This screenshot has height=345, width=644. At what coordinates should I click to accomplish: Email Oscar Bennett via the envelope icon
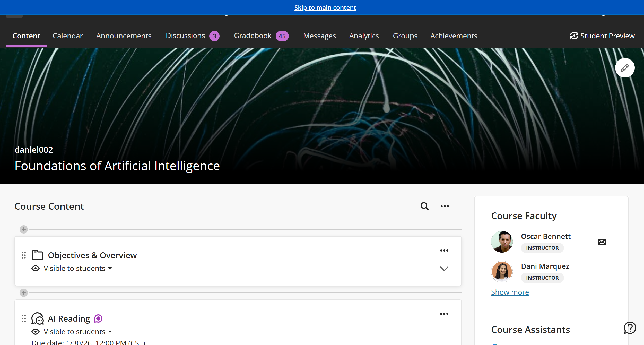(602, 241)
